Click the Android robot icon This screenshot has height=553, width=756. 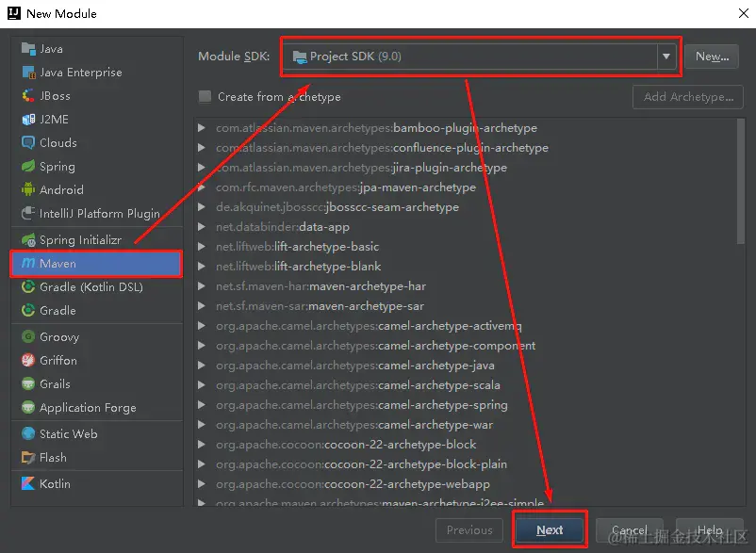(x=28, y=189)
